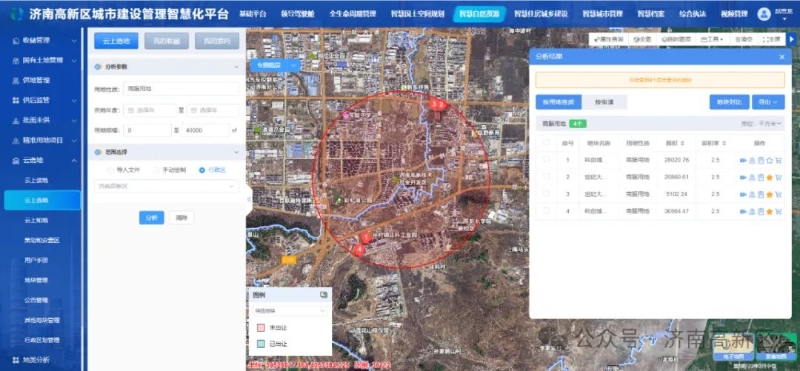Click the blue 分析 analyze button
This screenshot has width=800, height=371.
point(152,218)
